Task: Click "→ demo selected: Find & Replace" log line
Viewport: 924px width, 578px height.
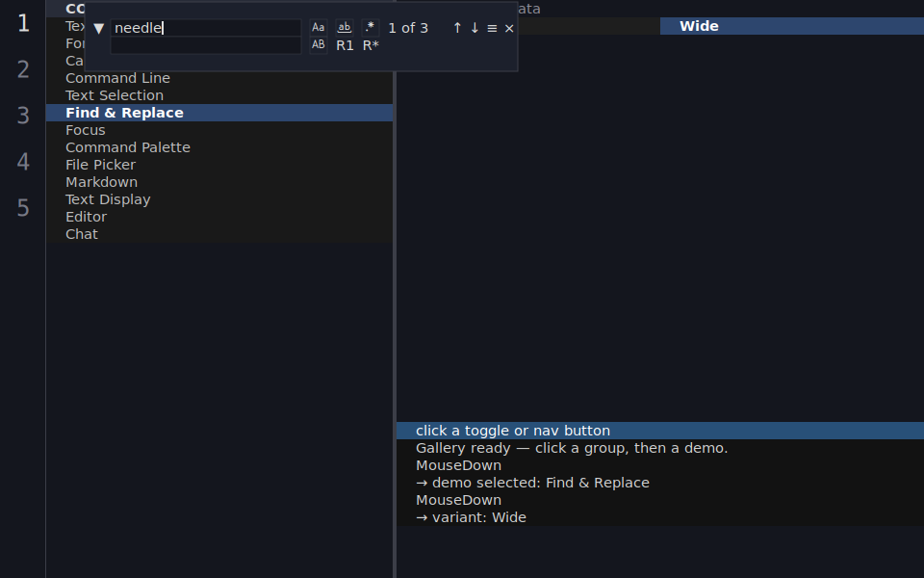Action: pyautogui.click(x=660, y=483)
